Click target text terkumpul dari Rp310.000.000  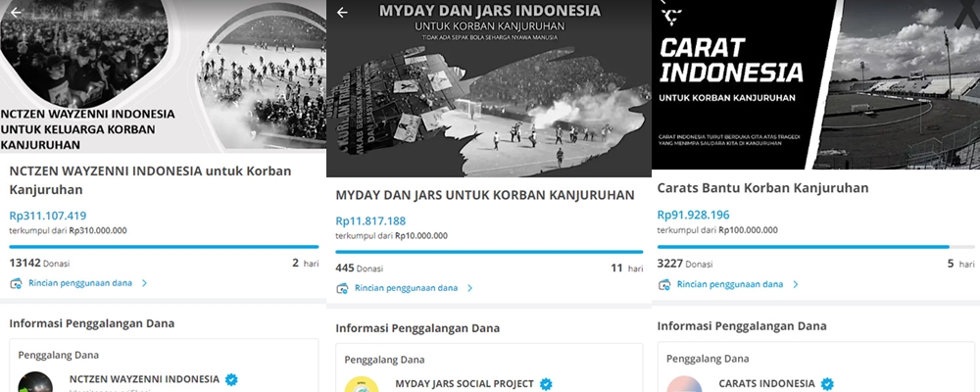[x=69, y=230]
